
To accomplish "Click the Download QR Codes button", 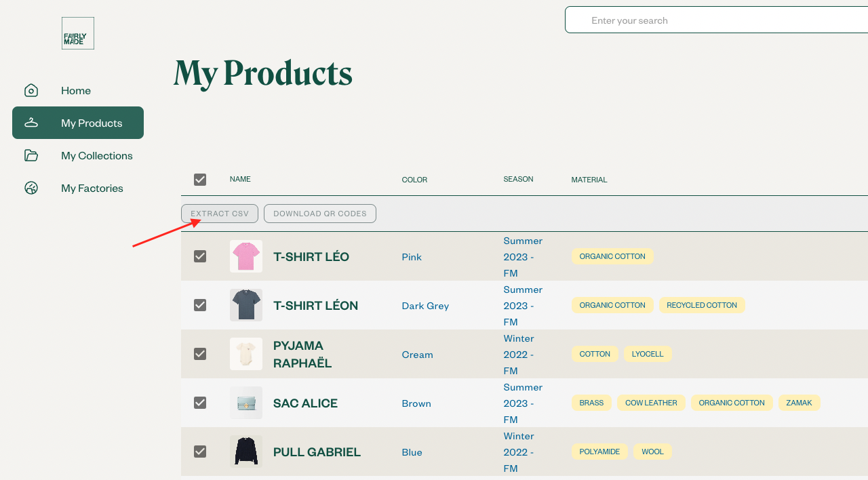I will click(x=320, y=214).
